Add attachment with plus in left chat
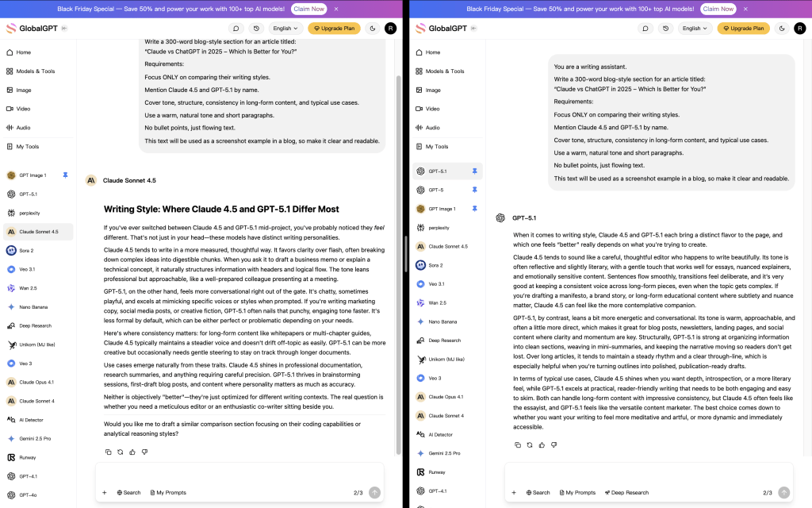812x508 pixels. pyautogui.click(x=104, y=492)
